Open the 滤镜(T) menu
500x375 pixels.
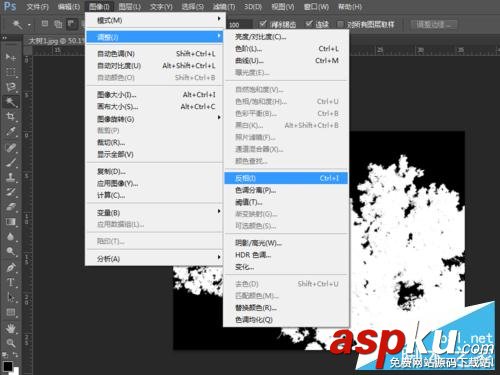[224, 7]
